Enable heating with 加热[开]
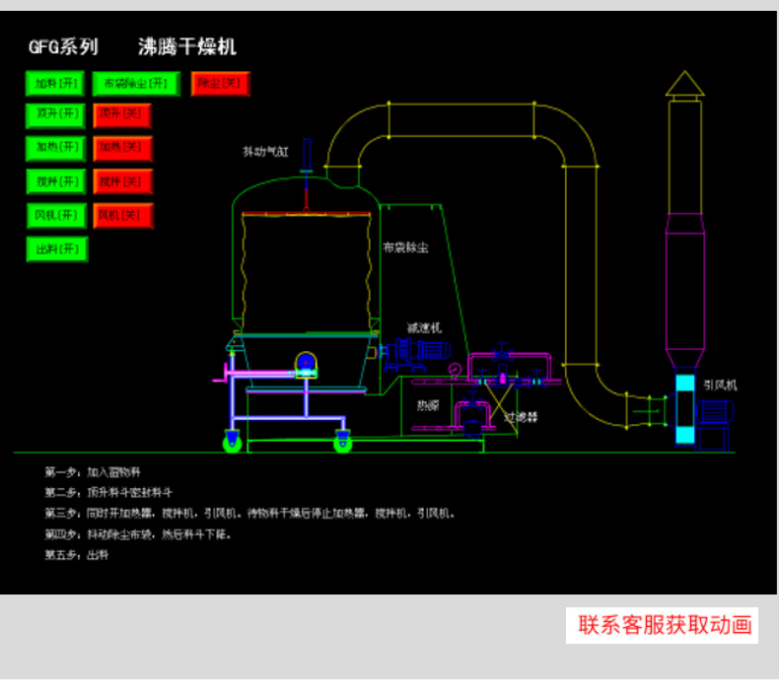Viewport: 779px width, 700px height. click(56, 148)
